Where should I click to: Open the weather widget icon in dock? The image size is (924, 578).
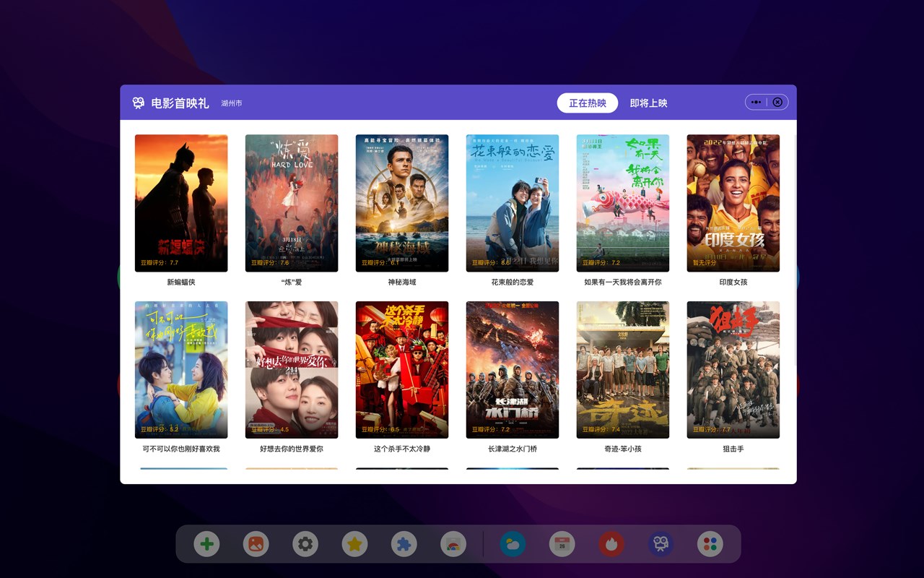513,544
